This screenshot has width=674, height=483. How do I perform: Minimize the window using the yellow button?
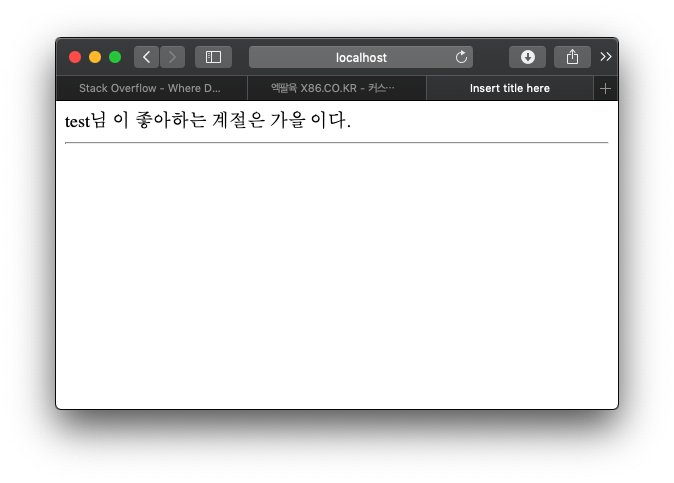point(95,57)
